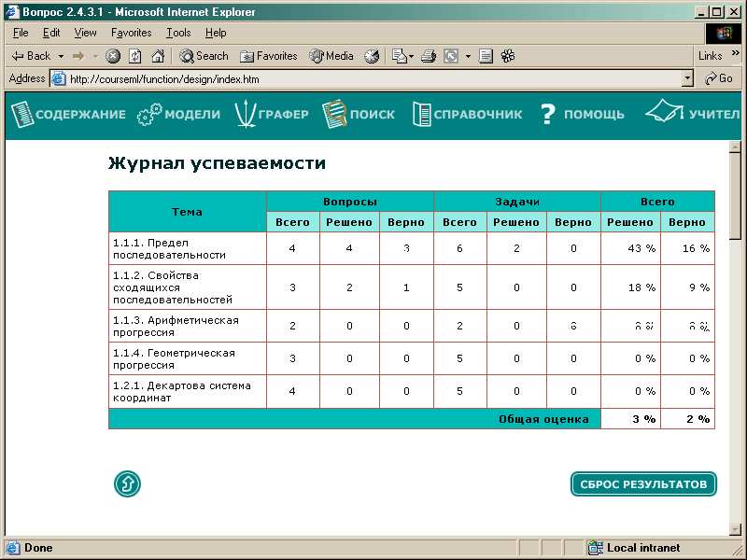The image size is (747, 560).
Task: Open the Favorites menu
Action: pyautogui.click(x=131, y=33)
